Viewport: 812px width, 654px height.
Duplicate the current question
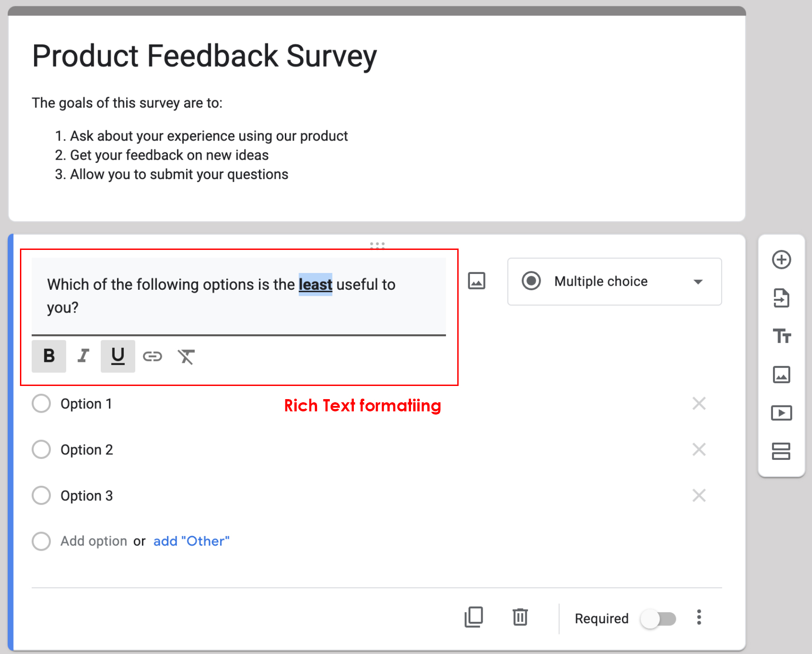(x=474, y=617)
